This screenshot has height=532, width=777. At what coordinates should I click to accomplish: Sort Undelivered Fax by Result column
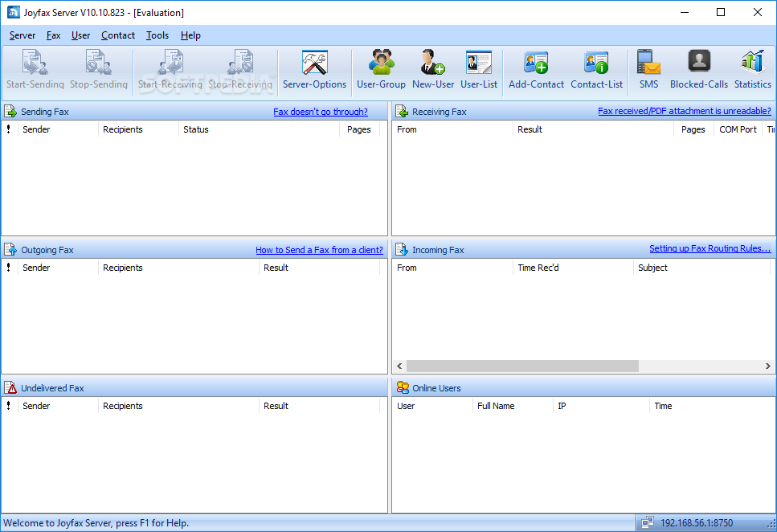tap(319, 406)
